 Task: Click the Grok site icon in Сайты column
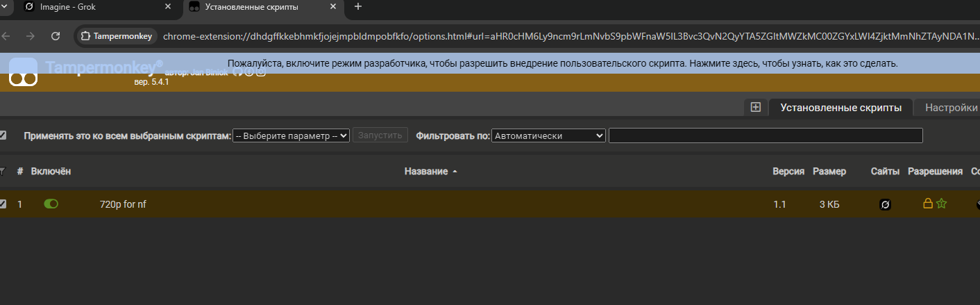[x=885, y=204]
